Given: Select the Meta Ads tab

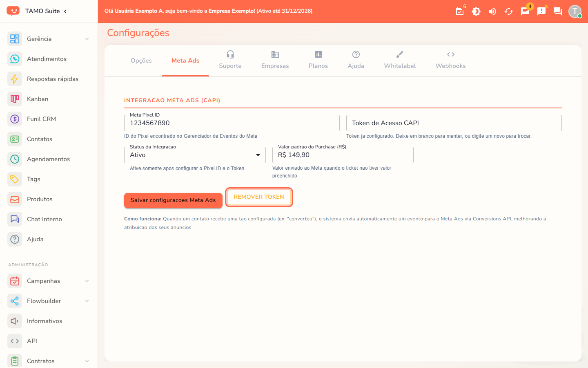Looking at the screenshot, I should (185, 61).
